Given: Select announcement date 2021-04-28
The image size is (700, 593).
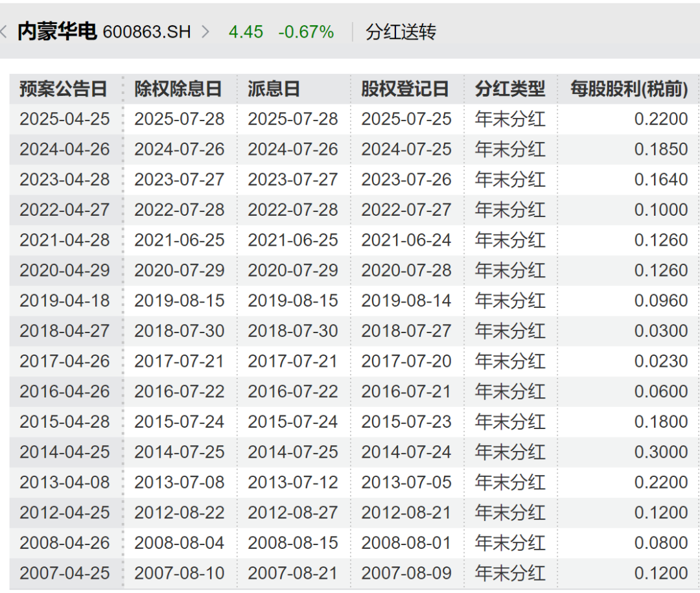Looking at the screenshot, I should (65, 240).
